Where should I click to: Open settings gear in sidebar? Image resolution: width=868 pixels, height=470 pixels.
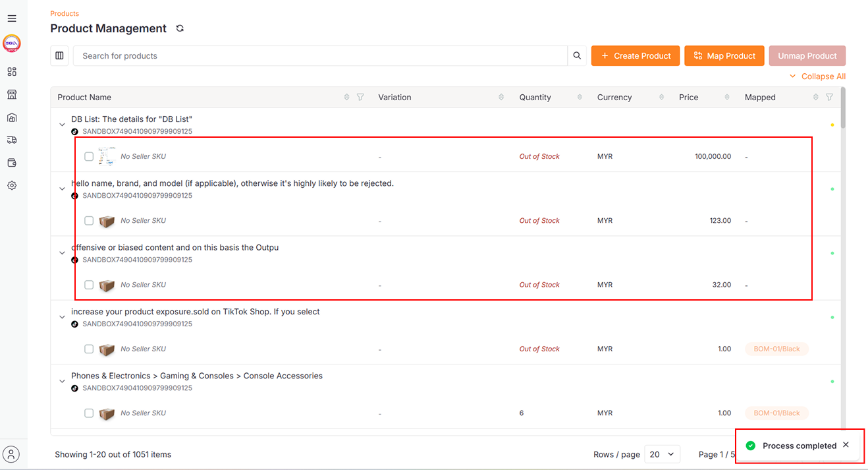click(x=12, y=186)
